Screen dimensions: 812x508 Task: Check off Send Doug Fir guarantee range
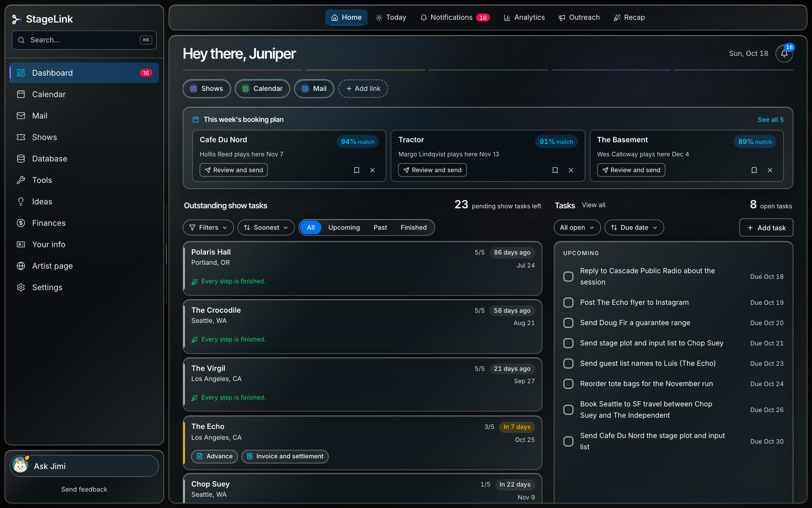[568, 323]
